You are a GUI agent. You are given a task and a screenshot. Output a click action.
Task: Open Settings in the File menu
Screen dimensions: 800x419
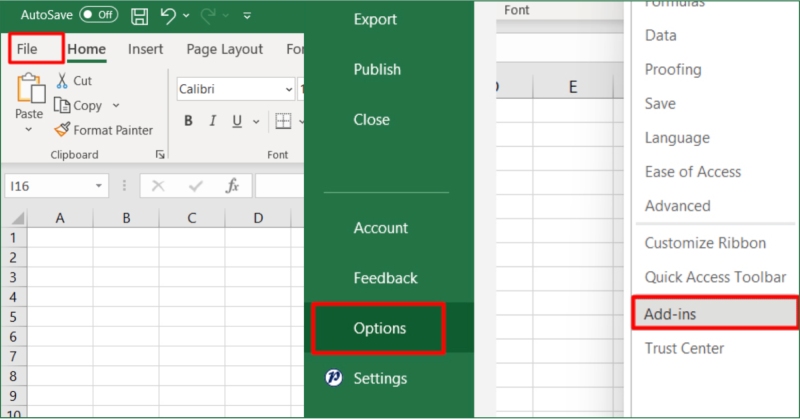[380, 378]
